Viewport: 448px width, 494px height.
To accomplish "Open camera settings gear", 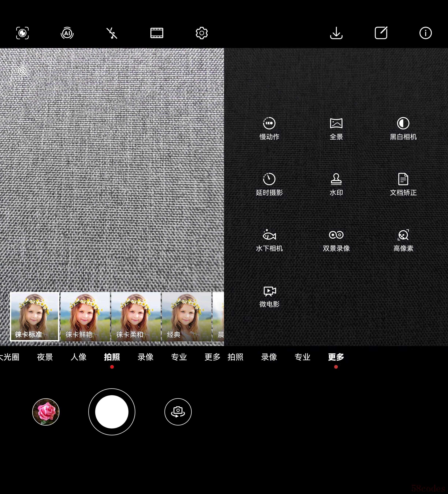I will [x=201, y=33].
